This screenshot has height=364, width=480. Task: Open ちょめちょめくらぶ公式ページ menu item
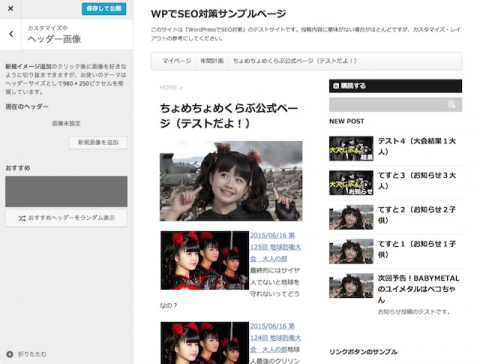(294, 61)
